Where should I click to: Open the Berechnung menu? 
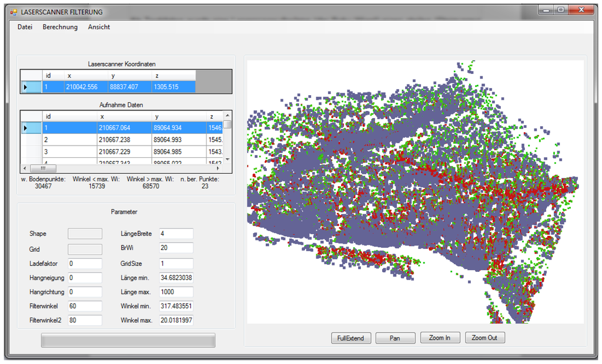(60, 27)
